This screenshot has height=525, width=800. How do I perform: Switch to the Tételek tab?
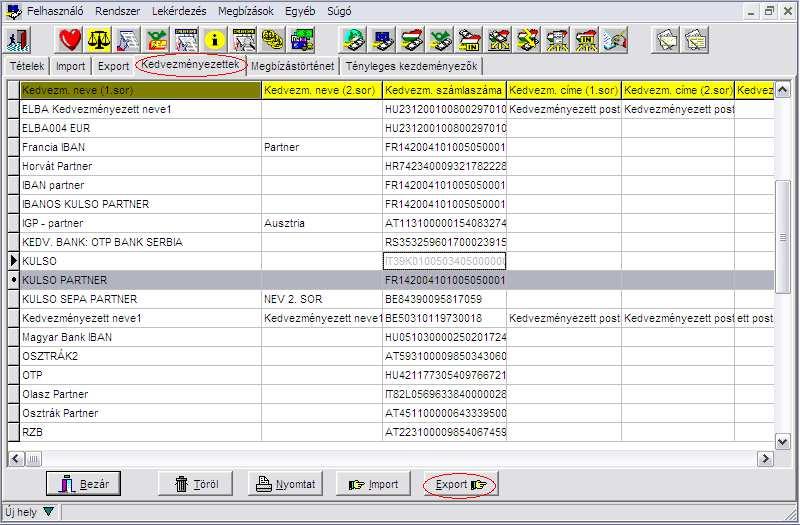point(28,66)
